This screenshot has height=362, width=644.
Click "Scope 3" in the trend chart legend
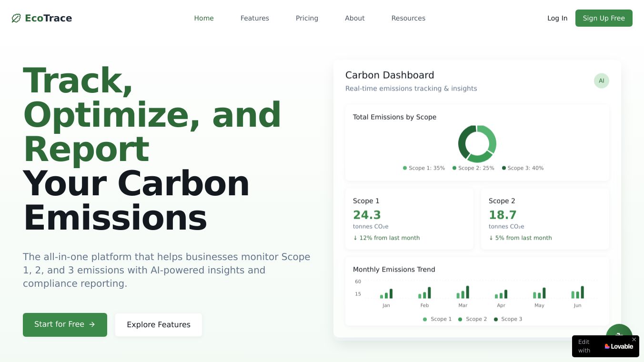[508, 319]
